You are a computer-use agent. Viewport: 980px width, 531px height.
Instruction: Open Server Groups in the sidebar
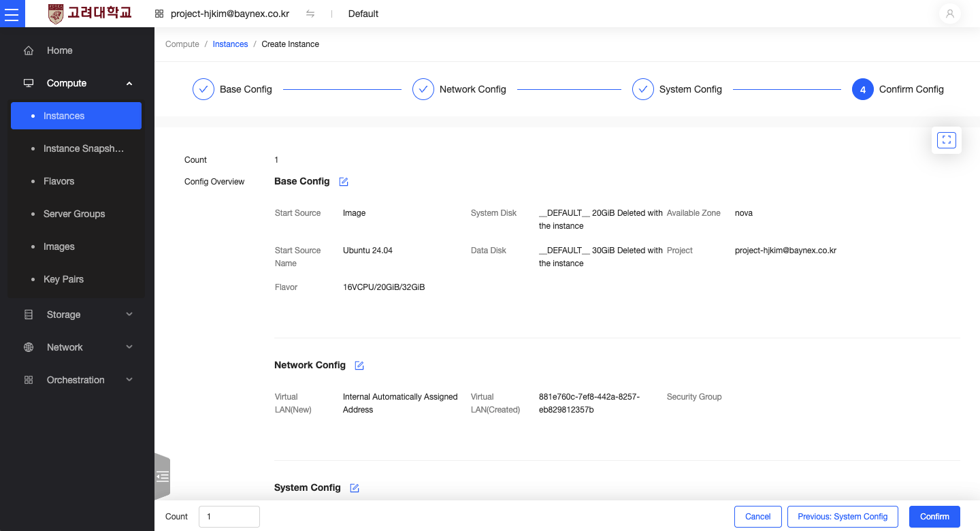[x=76, y=214]
